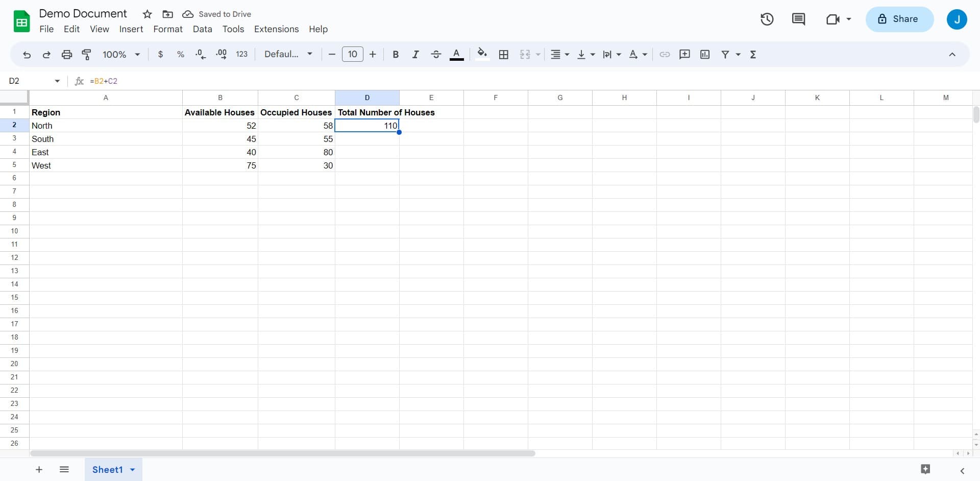980x481 pixels.
Task: Add a new sheet with plus button
Action: [x=39, y=470]
